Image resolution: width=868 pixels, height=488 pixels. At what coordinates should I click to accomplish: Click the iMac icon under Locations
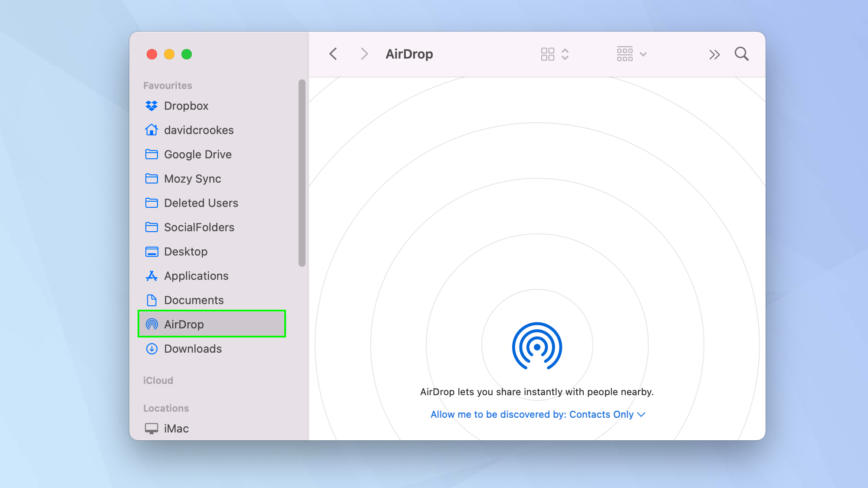[151, 428]
